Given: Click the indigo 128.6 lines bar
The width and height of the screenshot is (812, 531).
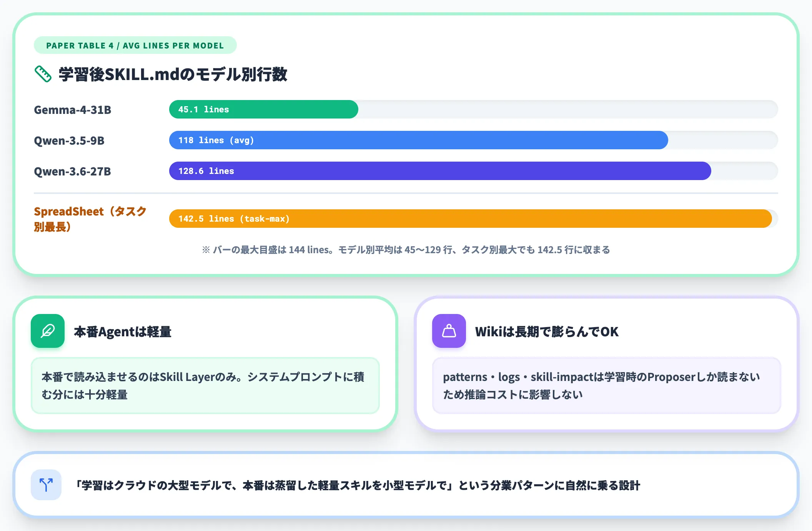Looking at the screenshot, I should tap(440, 171).
